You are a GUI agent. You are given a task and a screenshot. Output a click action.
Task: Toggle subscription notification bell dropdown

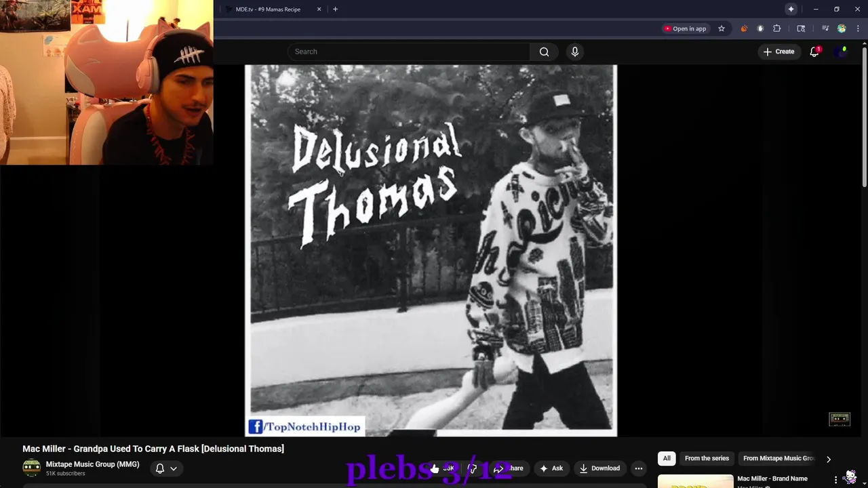(x=166, y=468)
